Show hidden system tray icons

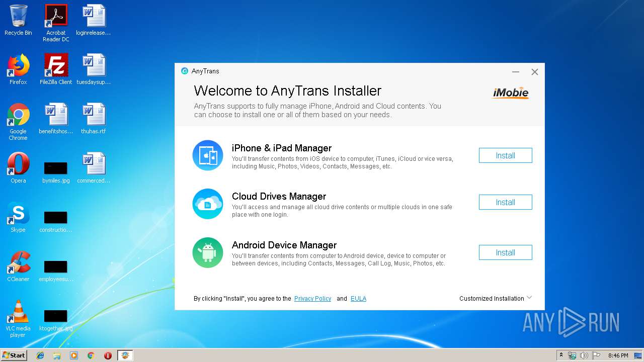tap(561, 355)
